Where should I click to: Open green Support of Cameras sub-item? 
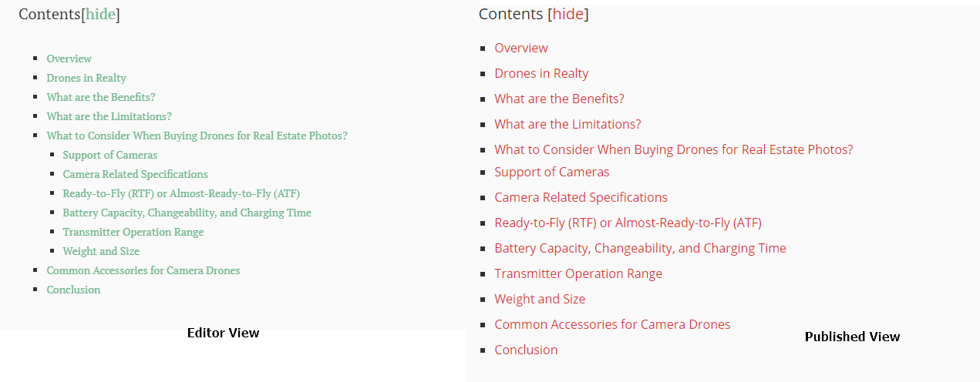[110, 155]
